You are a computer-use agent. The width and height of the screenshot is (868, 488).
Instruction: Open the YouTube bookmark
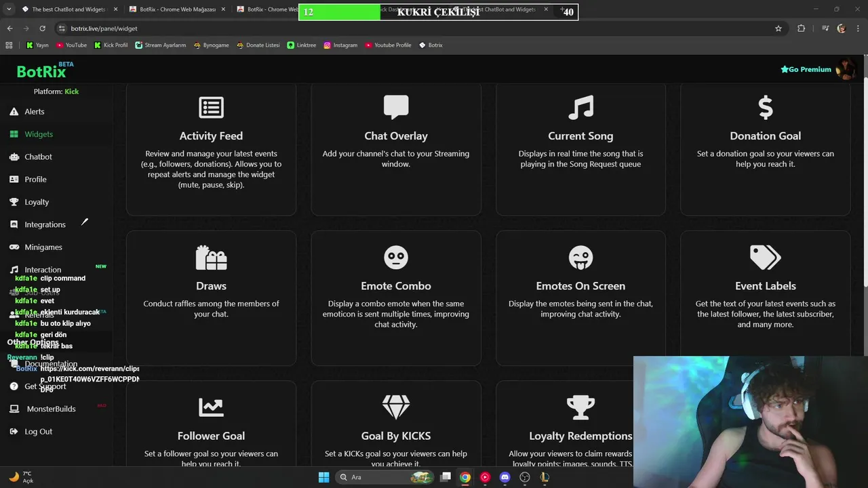click(x=71, y=45)
